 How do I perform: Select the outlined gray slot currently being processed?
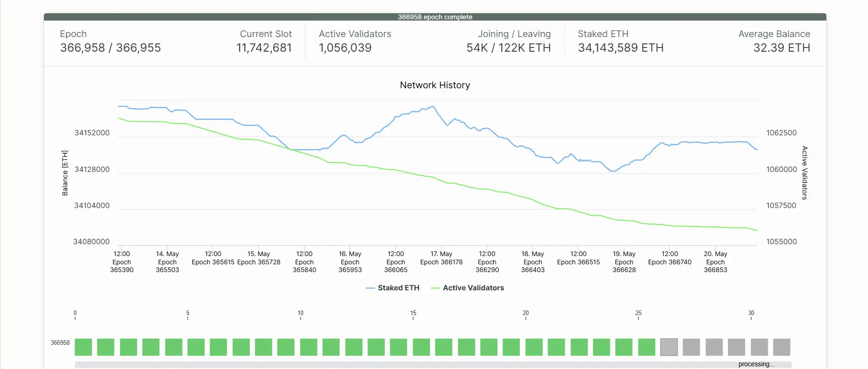click(x=669, y=347)
